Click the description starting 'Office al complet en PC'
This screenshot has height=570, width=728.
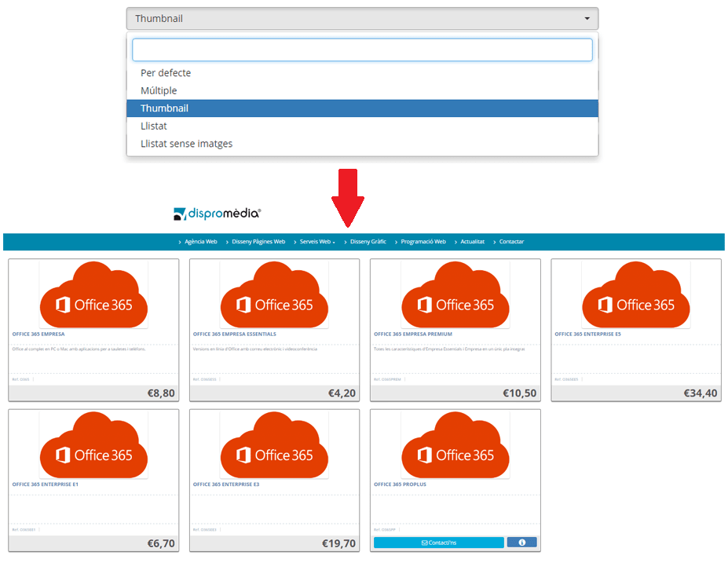79,349
